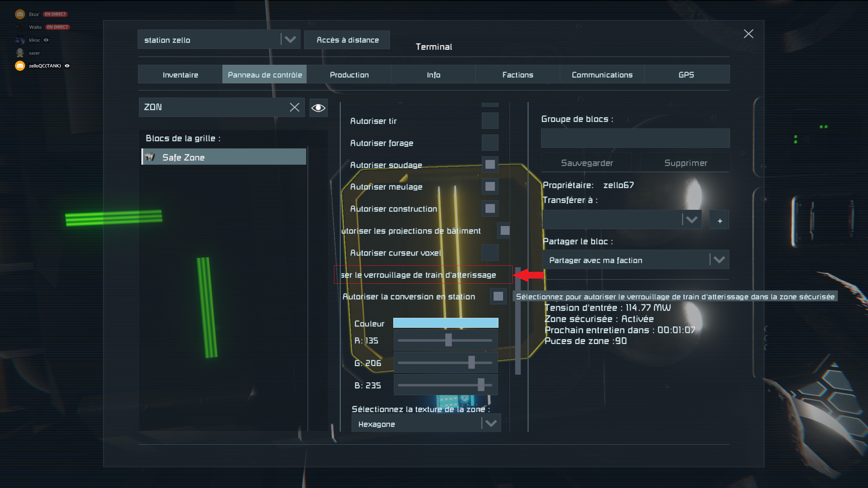Click control panel settings scrollbar

click(x=518, y=321)
